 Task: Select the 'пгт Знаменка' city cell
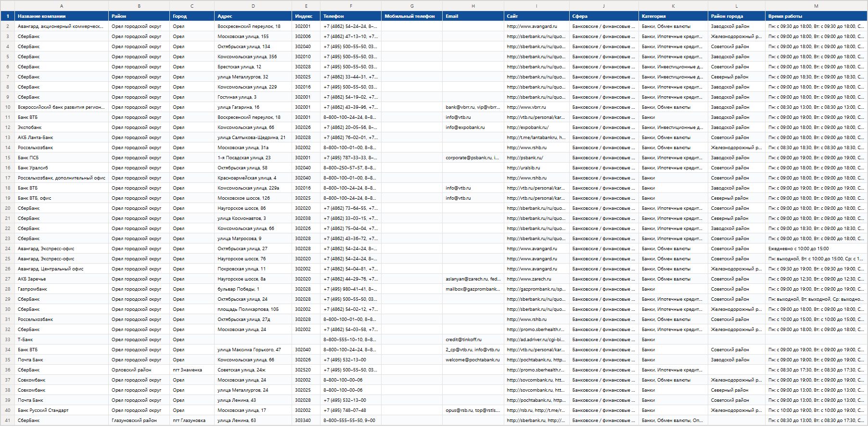point(192,370)
